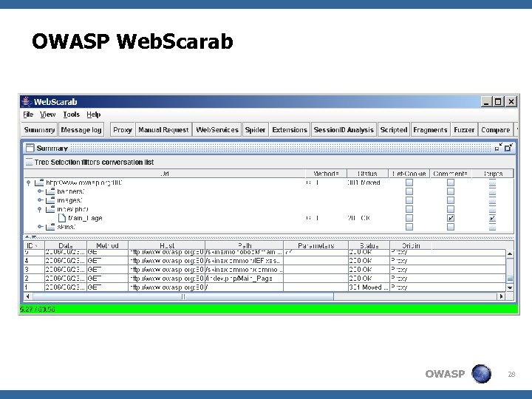The image size is (532, 399).
Task: Click the folder icon beside skins/
Action: click(x=50, y=227)
